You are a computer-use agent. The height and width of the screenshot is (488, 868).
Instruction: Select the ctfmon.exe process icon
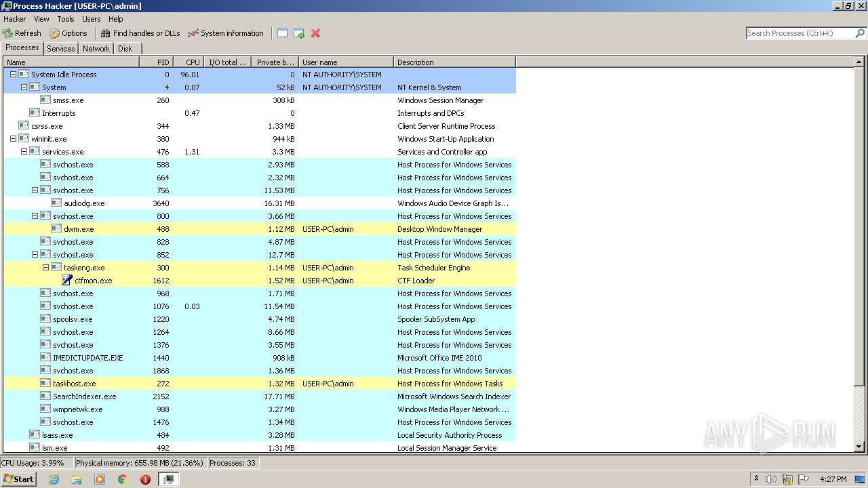coord(66,281)
